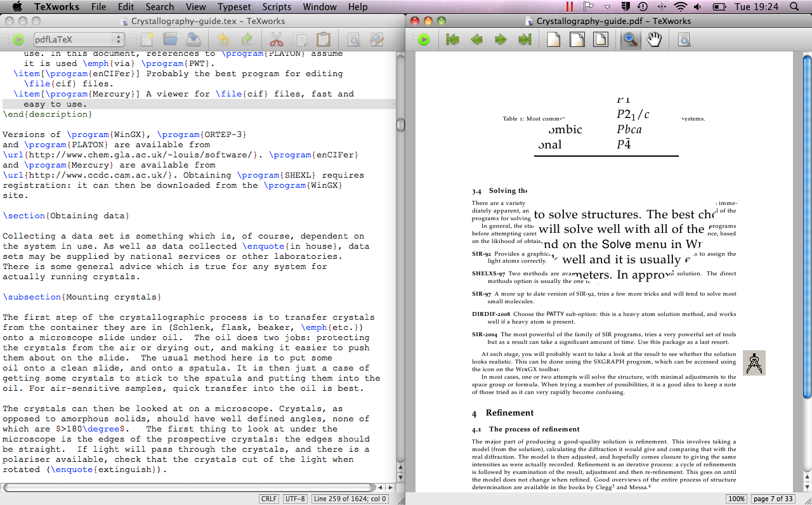
Task: Click the editor's horizontal scrollbar
Action: [x=188, y=487]
